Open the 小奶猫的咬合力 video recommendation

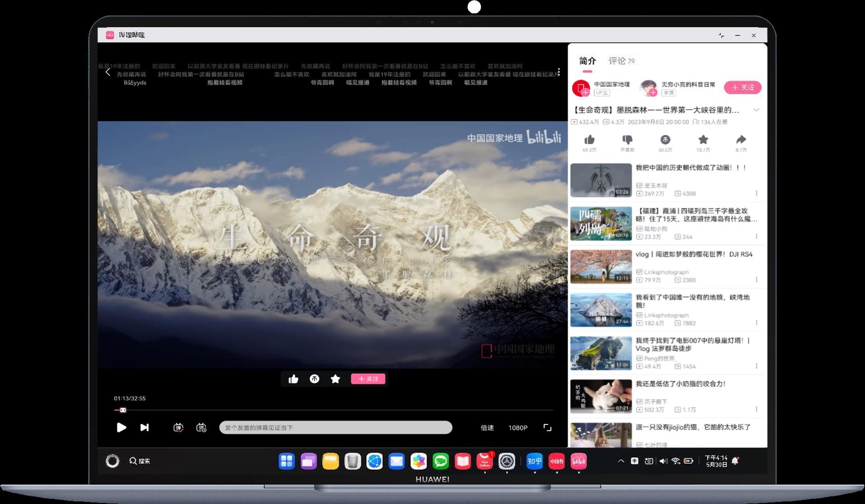(601, 396)
